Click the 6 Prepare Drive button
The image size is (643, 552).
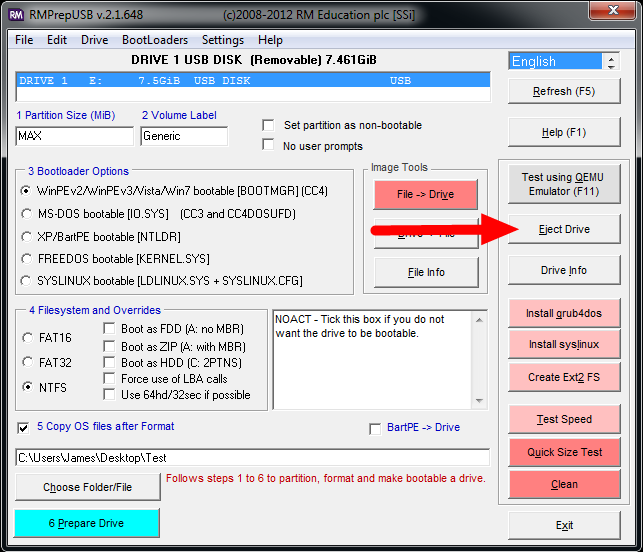87,523
